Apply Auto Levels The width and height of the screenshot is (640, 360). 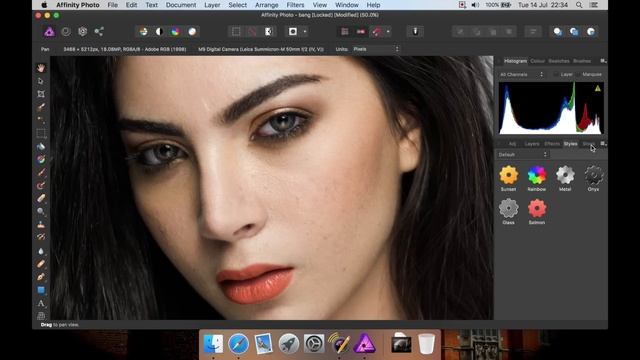pos(143,31)
